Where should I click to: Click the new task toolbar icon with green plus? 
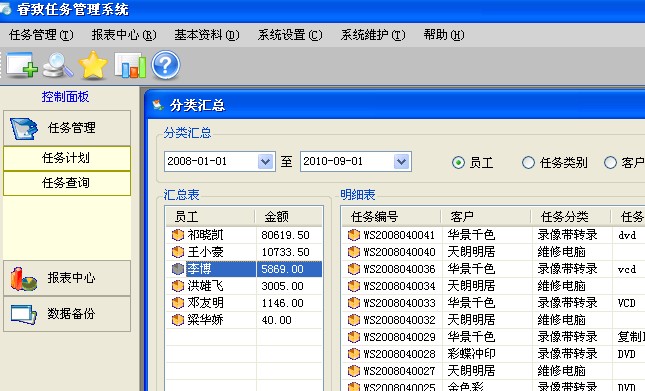pyautogui.click(x=21, y=65)
